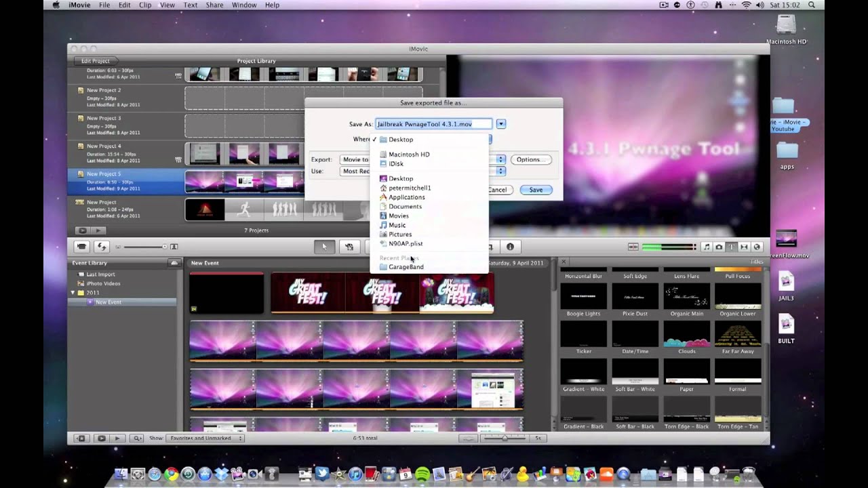Expand the save dialog with the arrow button
The width and height of the screenshot is (868, 488).
point(500,124)
